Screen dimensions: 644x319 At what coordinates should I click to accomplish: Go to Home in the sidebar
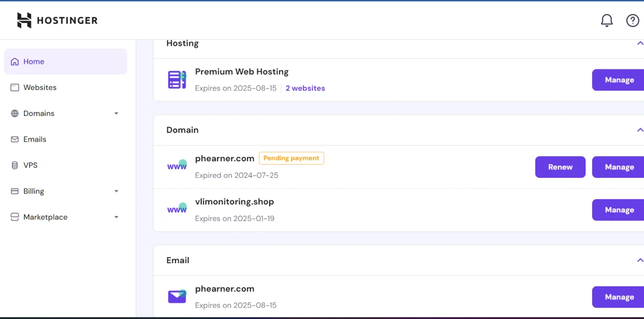[x=65, y=62]
